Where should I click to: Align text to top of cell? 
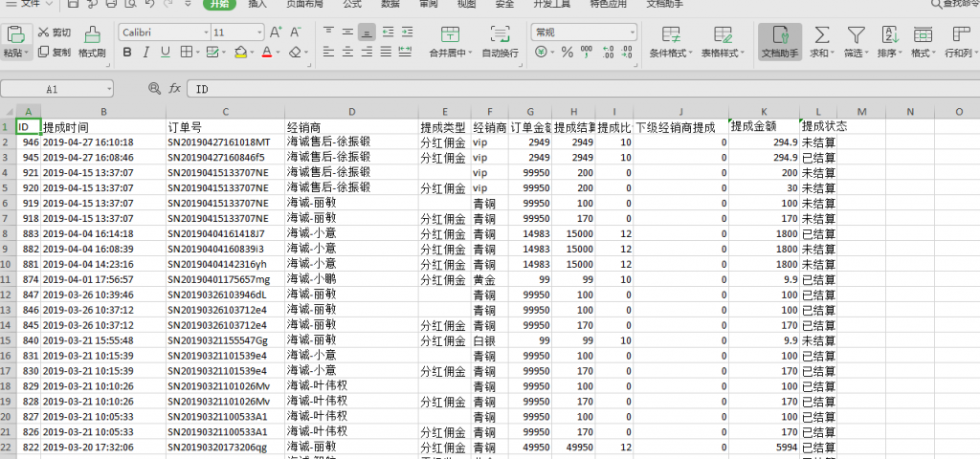pos(328,32)
